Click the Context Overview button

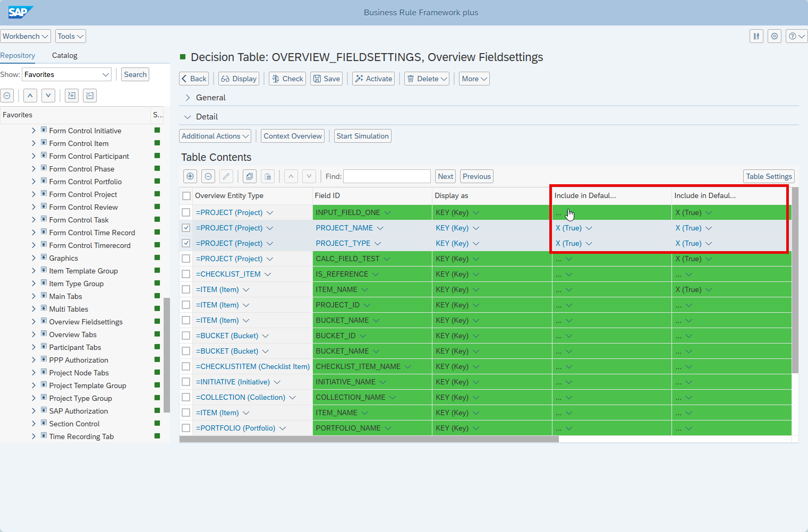tap(293, 136)
